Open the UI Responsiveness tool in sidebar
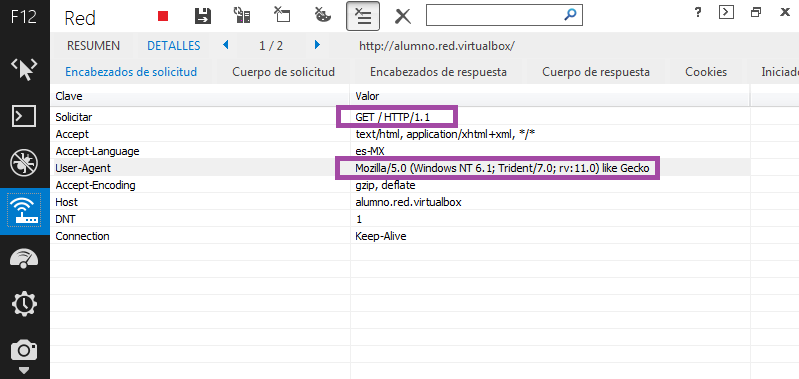Screen dimensions: 799x379 [24, 258]
